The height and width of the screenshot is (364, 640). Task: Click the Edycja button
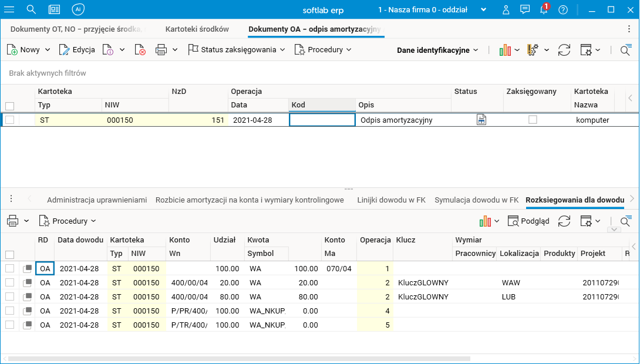tap(77, 50)
